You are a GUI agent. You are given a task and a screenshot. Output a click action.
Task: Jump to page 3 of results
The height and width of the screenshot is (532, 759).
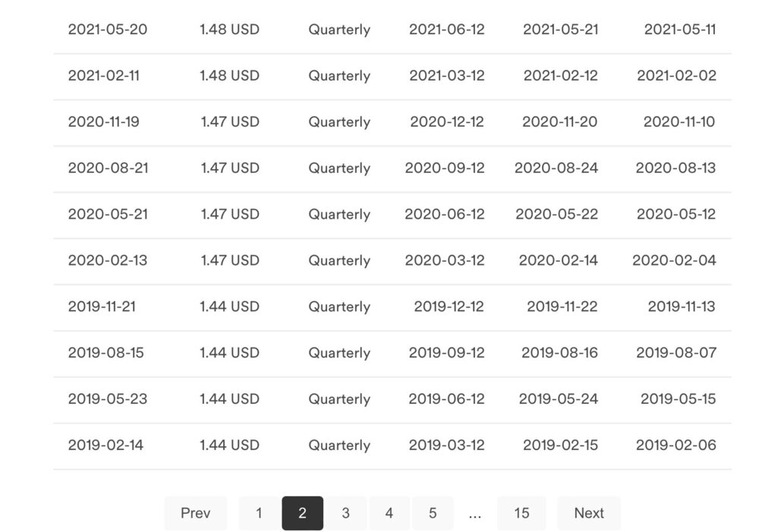[x=345, y=513]
